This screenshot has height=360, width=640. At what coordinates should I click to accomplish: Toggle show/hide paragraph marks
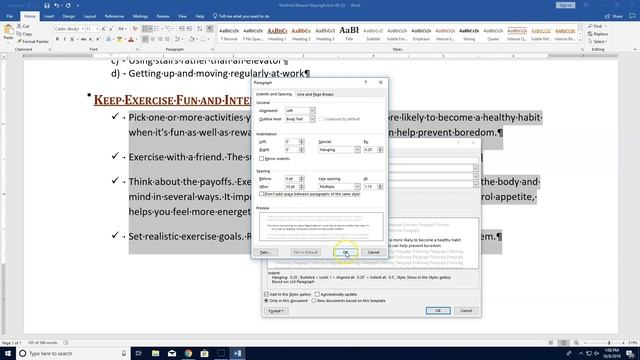coord(210,29)
